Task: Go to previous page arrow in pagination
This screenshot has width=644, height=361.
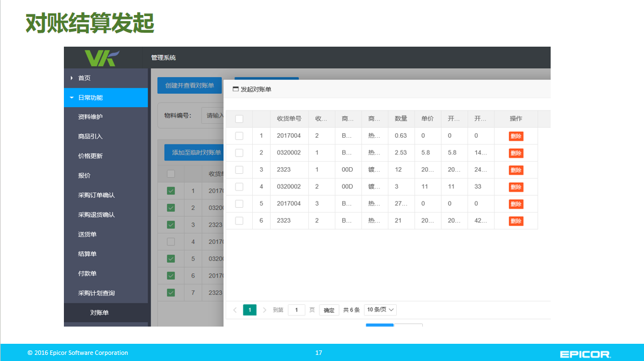Action: pyautogui.click(x=235, y=310)
